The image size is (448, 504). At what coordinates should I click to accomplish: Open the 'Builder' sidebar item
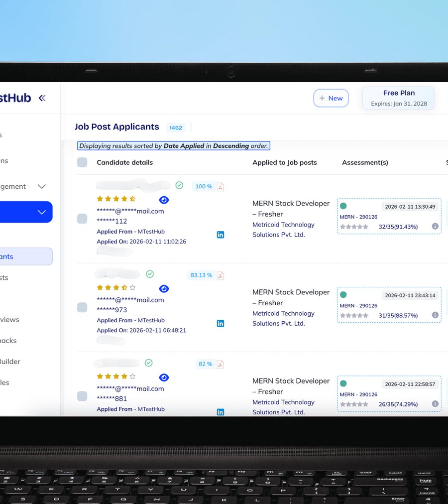[x=10, y=362]
